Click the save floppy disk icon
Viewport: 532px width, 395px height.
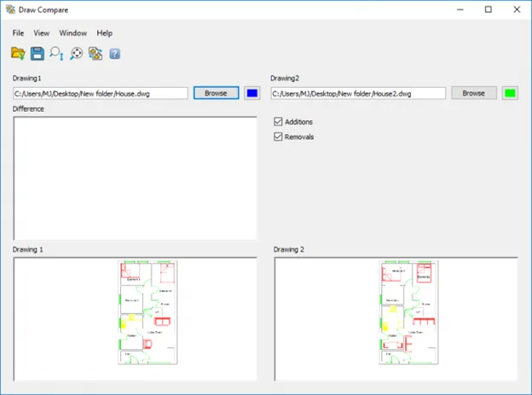click(37, 54)
